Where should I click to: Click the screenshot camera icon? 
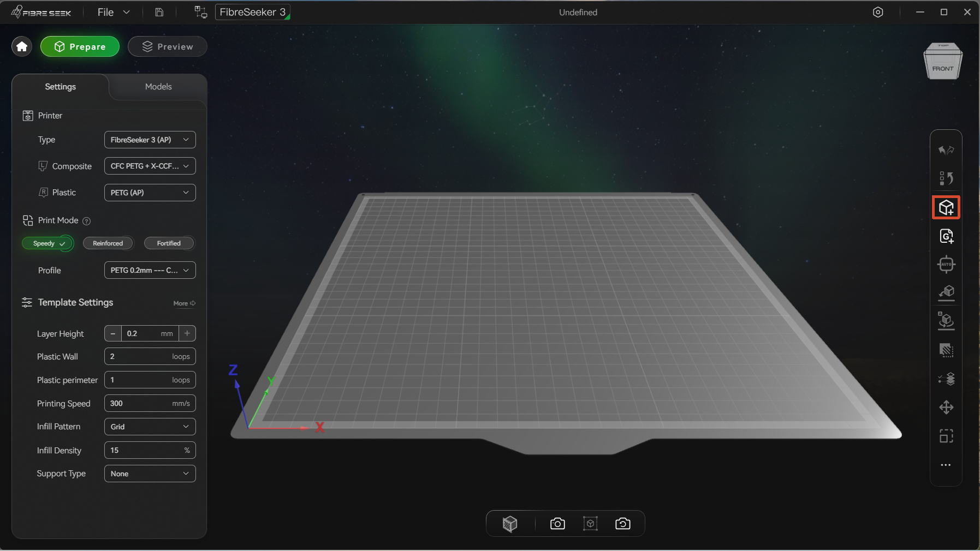(557, 524)
